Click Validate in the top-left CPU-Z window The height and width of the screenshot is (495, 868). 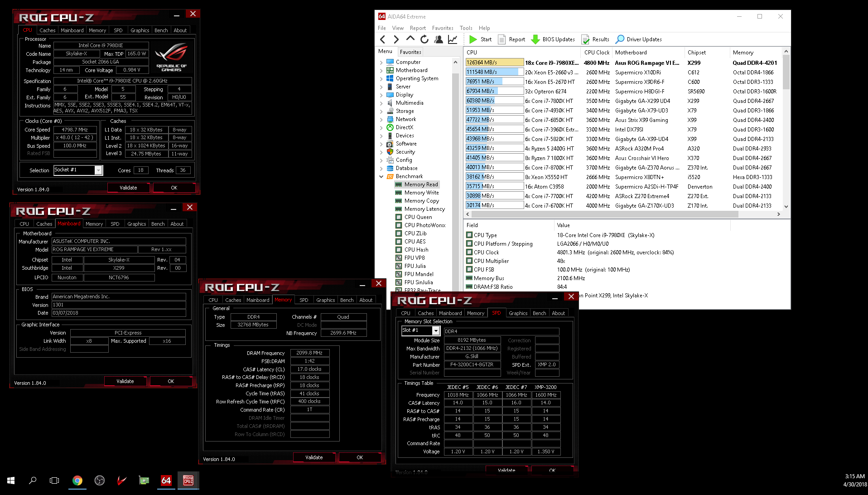[128, 188]
